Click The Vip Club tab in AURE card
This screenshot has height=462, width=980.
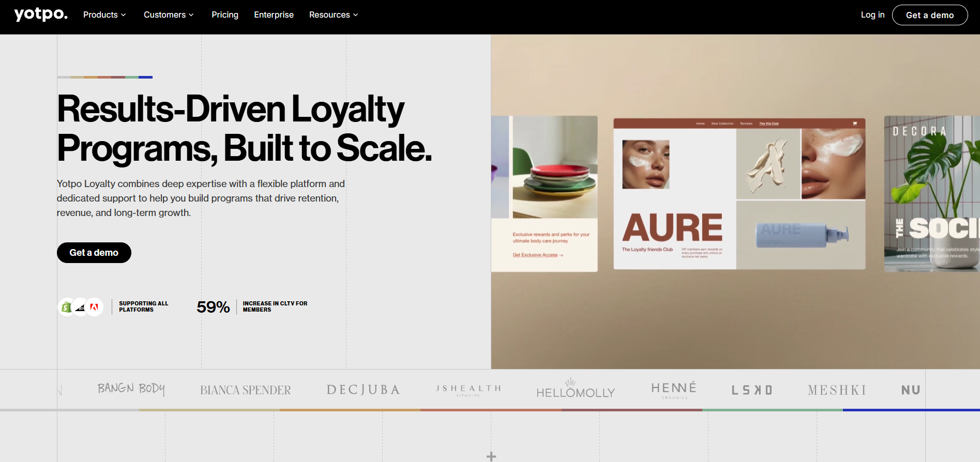click(769, 124)
